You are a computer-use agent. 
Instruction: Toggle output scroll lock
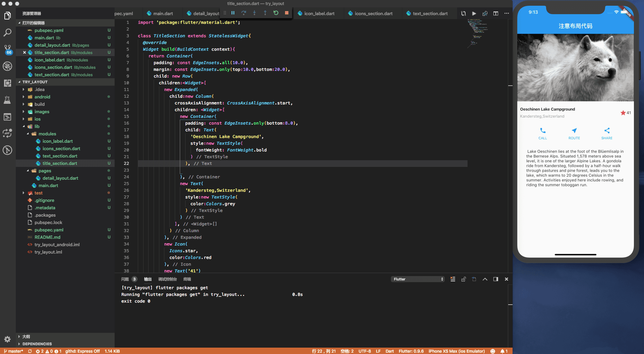coord(464,279)
